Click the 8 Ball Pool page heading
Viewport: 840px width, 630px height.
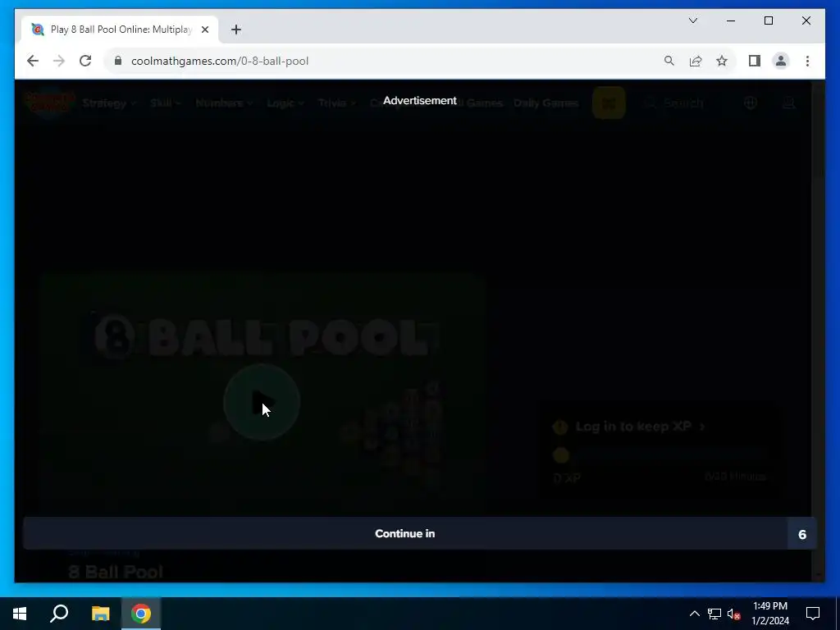coord(116,572)
